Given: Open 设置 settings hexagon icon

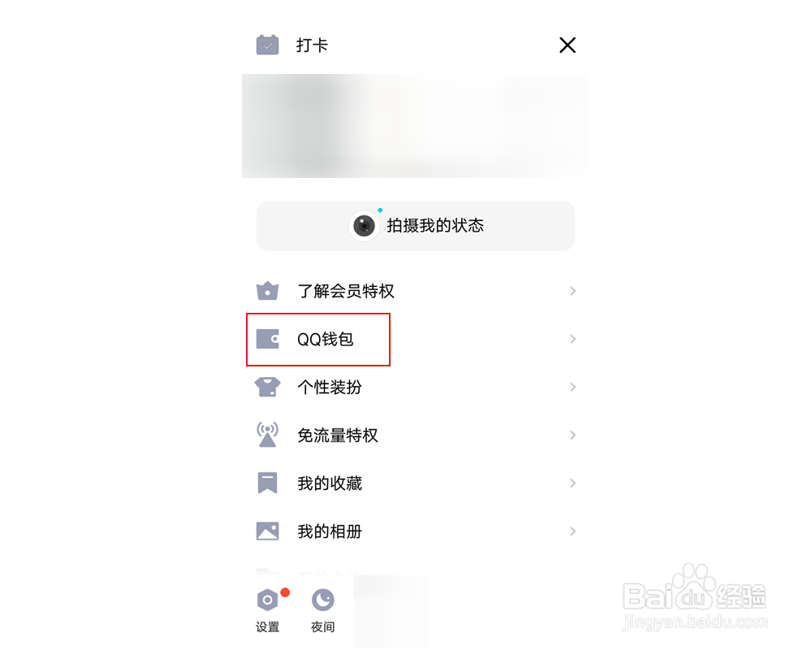Looking at the screenshot, I should click(x=267, y=600).
